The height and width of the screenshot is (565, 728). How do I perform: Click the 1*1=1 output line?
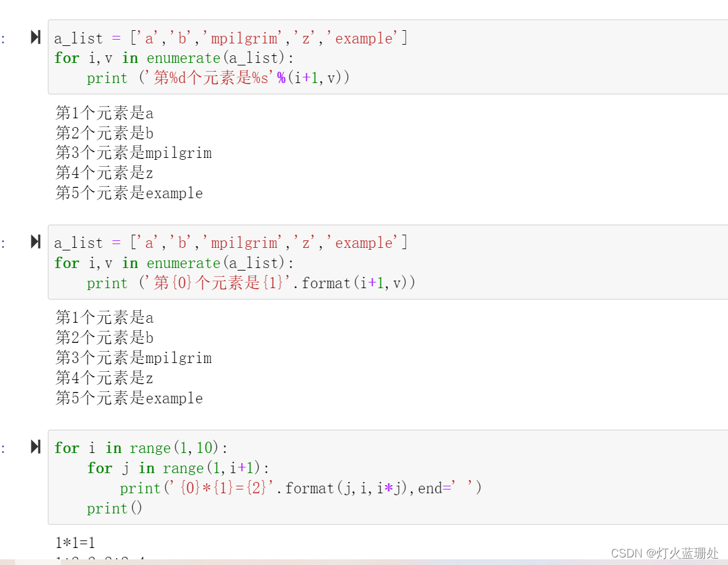point(74,542)
